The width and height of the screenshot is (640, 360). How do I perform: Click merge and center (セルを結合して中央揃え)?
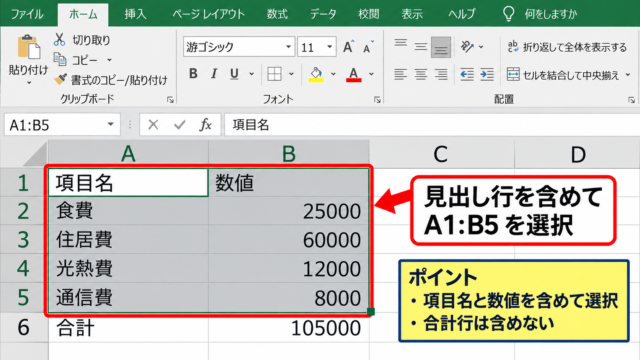coord(563,75)
